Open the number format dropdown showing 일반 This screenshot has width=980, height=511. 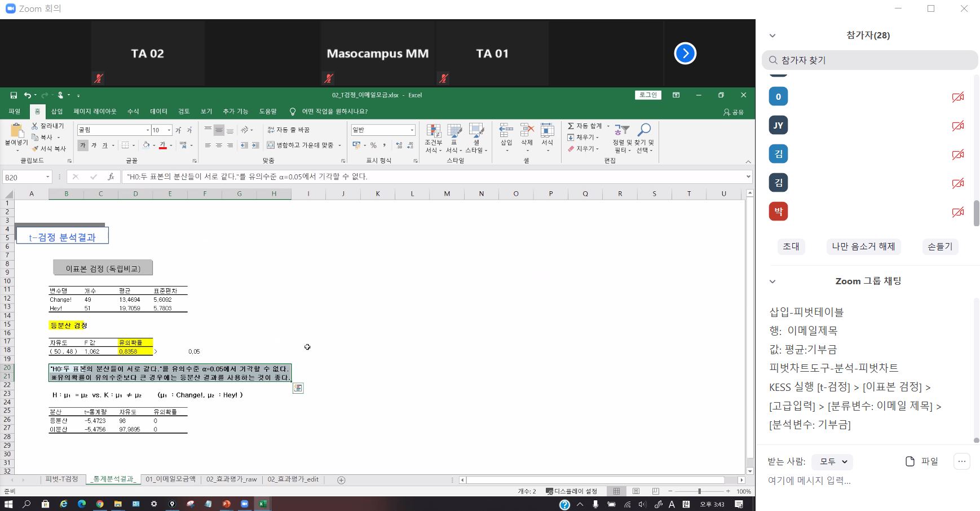click(412, 130)
